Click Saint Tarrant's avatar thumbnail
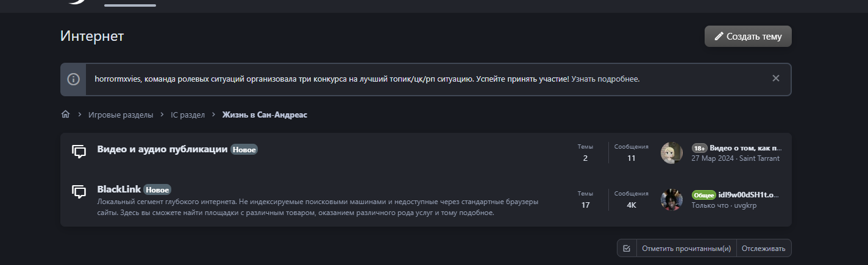This screenshot has width=868, height=265. (671, 153)
